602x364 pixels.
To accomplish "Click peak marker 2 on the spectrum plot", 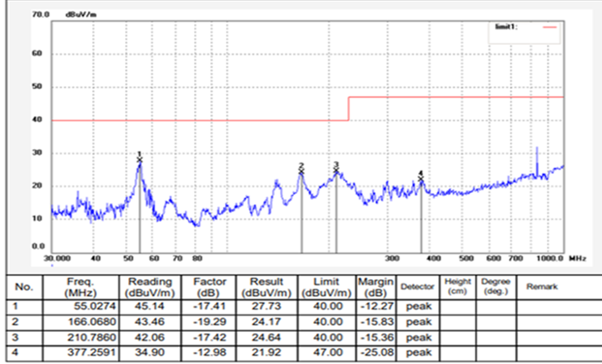I will 301,171.
